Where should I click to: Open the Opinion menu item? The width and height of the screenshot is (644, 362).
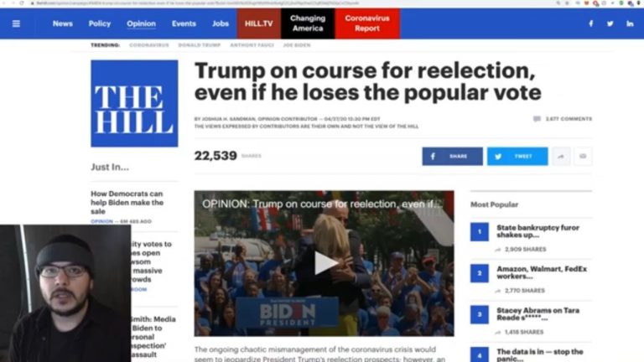(141, 23)
